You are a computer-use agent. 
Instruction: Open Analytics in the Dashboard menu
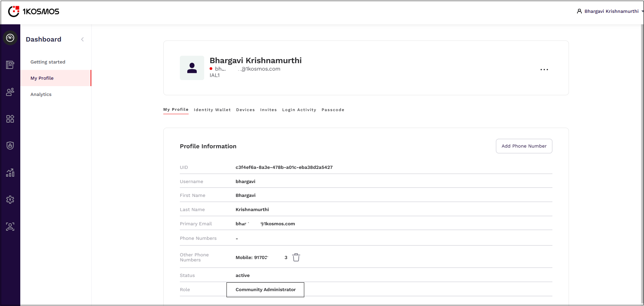click(x=41, y=94)
